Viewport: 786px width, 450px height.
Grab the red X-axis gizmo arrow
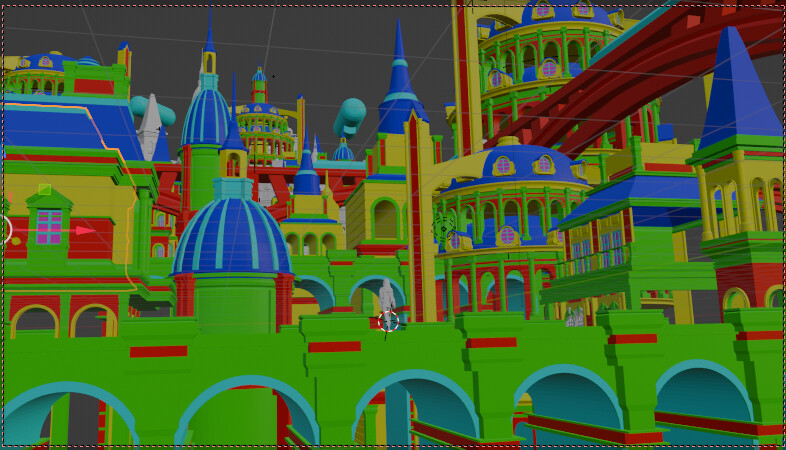[x=86, y=230]
